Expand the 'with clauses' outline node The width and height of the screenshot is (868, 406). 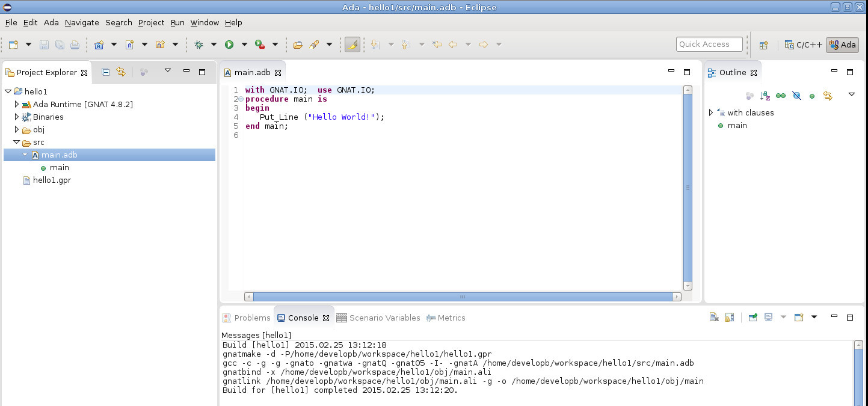pyautogui.click(x=711, y=112)
